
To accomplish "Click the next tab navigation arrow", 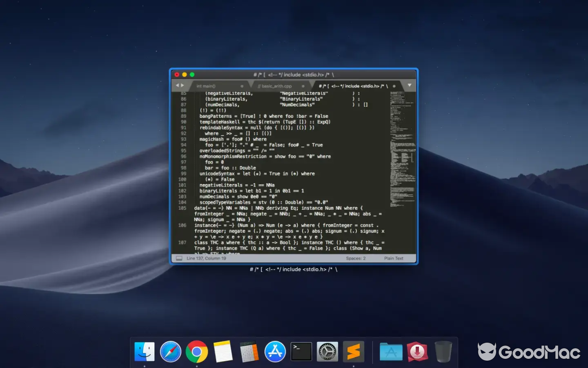I will (x=182, y=86).
